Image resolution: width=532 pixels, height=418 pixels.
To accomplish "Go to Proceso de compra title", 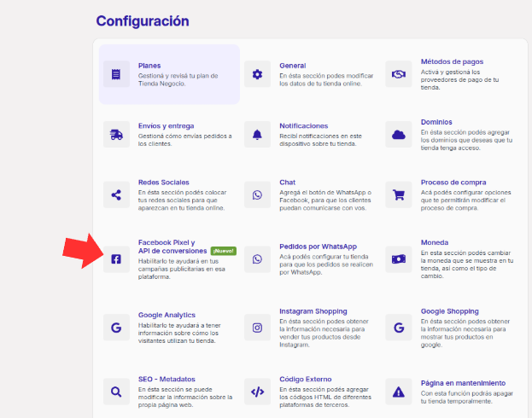I will [453, 183].
